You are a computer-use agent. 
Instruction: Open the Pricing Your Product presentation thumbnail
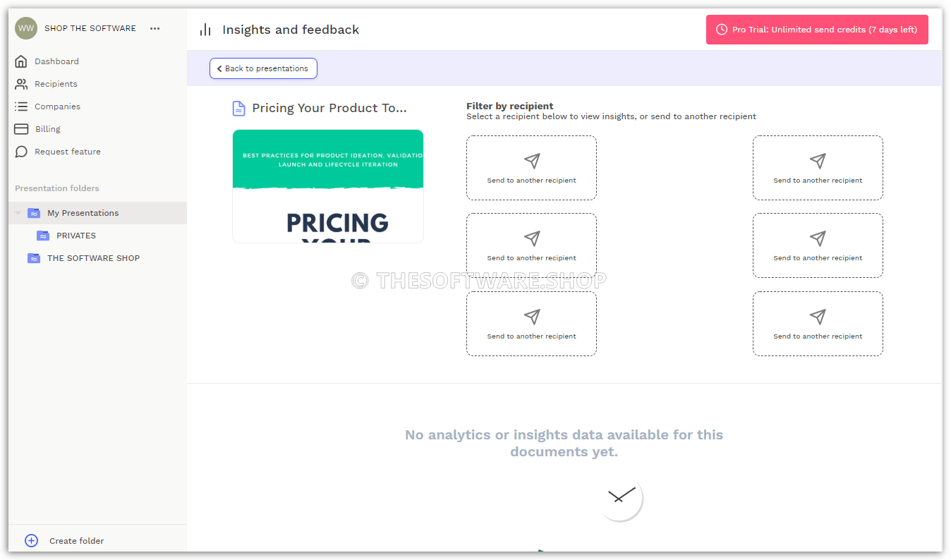(x=327, y=186)
